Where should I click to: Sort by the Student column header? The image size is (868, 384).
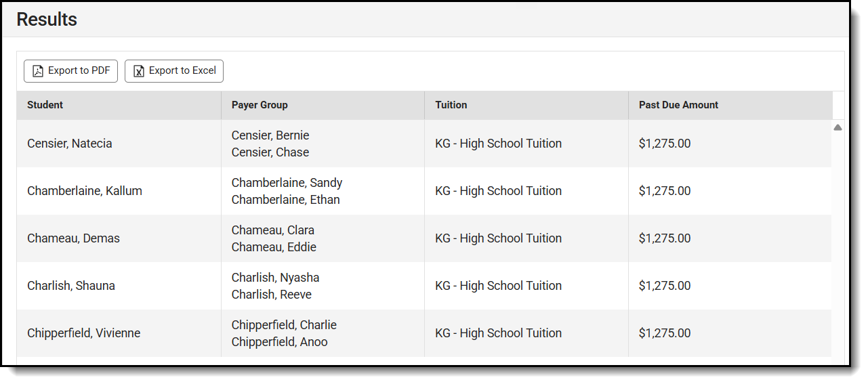click(x=45, y=105)
